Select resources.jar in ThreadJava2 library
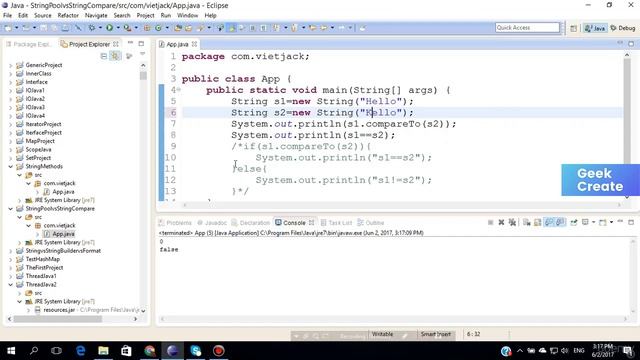 pos(59,310)
